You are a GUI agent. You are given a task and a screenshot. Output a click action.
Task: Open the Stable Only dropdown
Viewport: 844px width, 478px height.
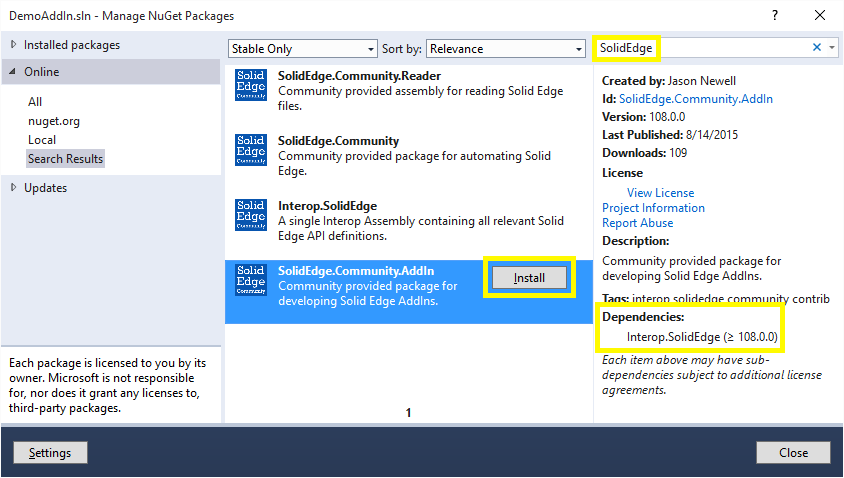click(x=303, y=48)
